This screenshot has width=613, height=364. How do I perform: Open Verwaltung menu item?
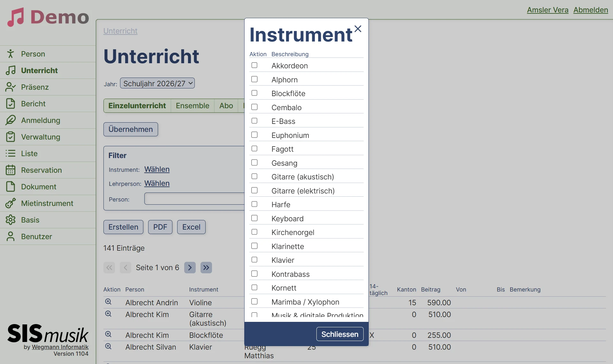click(x=48, y=137)
